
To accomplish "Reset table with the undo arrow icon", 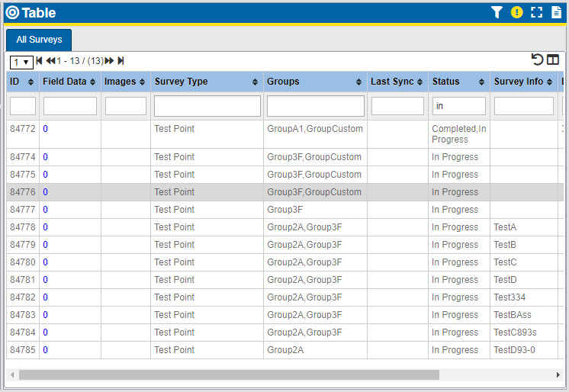I will click(x=537, y=59).
